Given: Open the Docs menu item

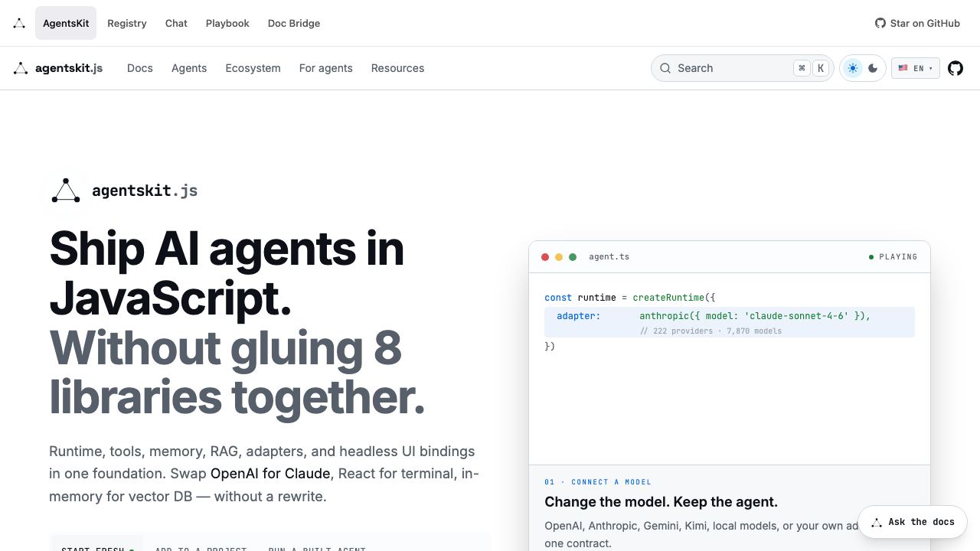Looking at the screenshot, I should pos(140,68).
